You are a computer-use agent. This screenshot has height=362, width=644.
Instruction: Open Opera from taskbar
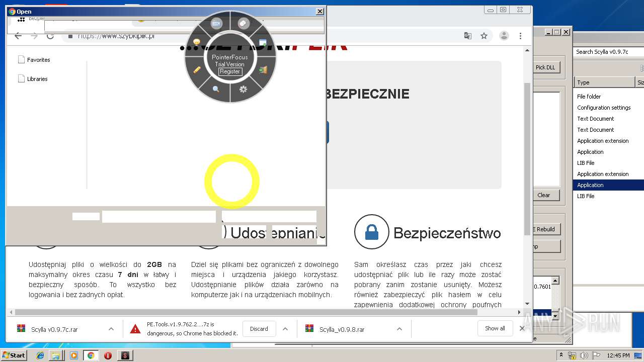108,355
